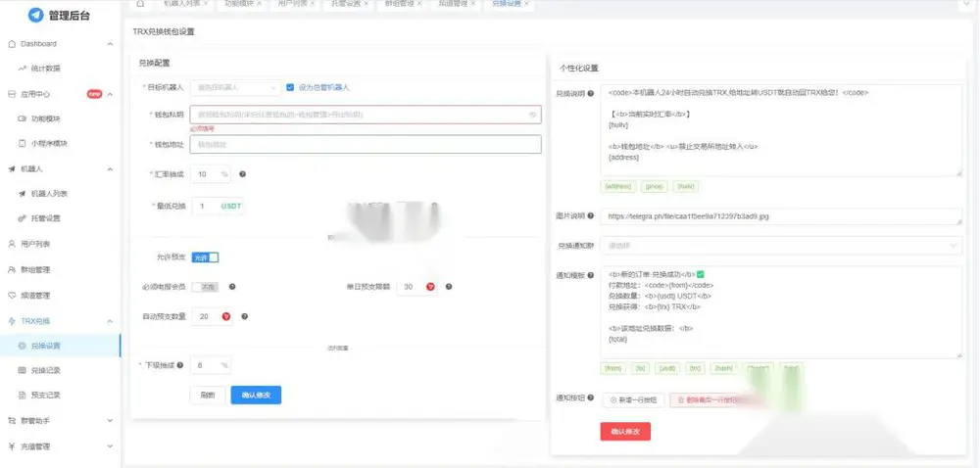Click the help icon next to 单日预支限额
This screenshot has height=468, width=980.
(x=449, y=287)
